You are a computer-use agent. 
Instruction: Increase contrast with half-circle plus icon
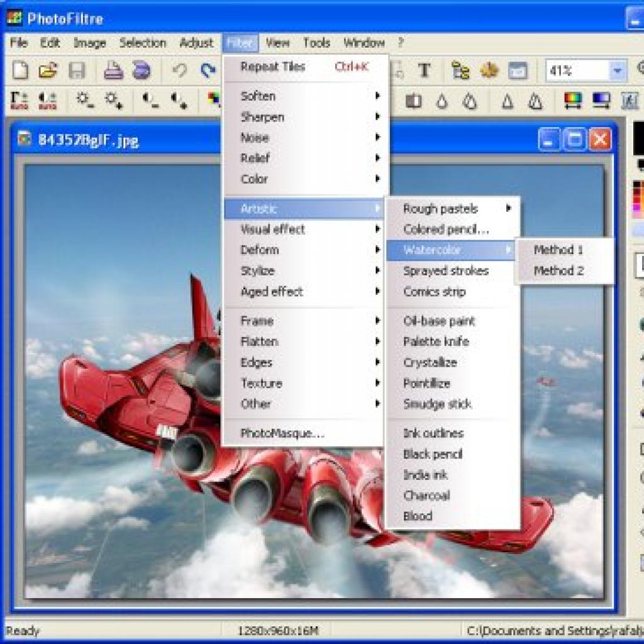[x=179, y=100]
